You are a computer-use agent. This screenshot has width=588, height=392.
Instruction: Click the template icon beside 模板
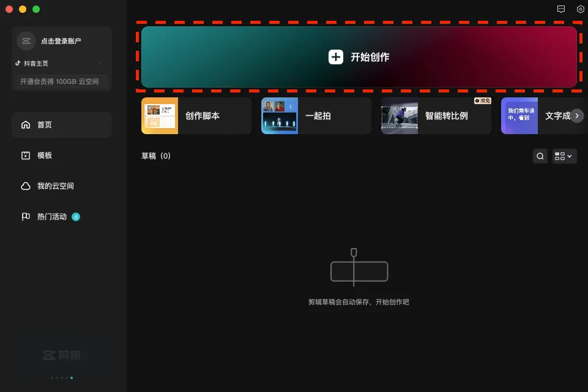[x=26, y=156]
